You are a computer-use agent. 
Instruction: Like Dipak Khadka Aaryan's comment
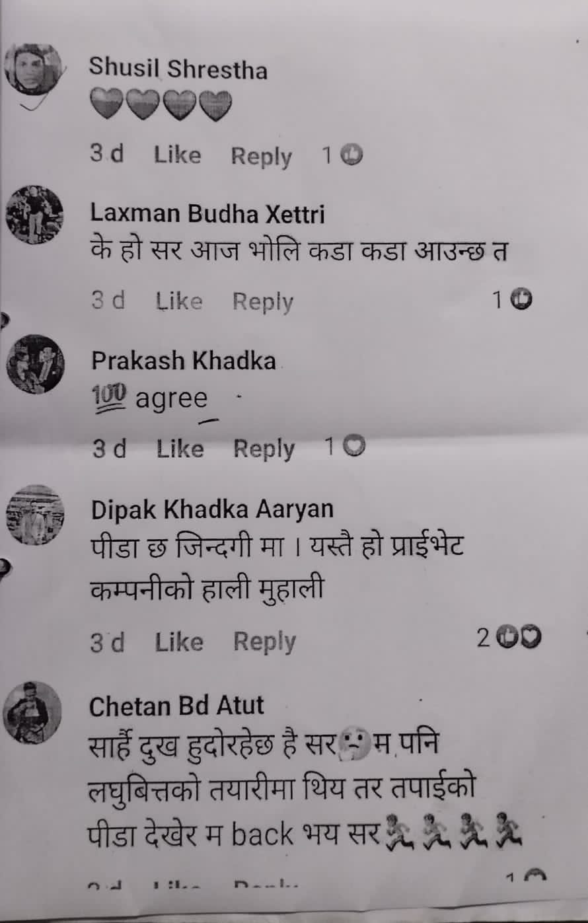179,642
